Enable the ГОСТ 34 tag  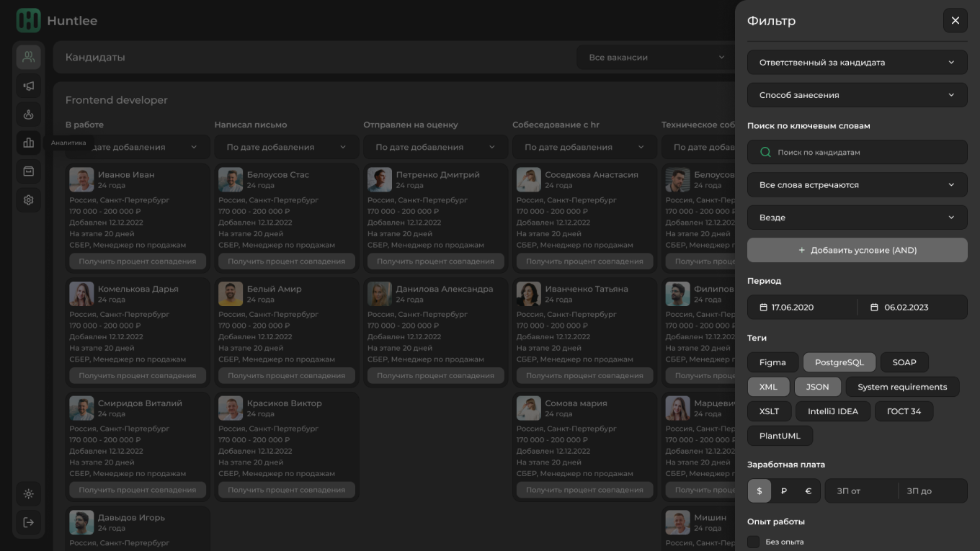(904, 411)
